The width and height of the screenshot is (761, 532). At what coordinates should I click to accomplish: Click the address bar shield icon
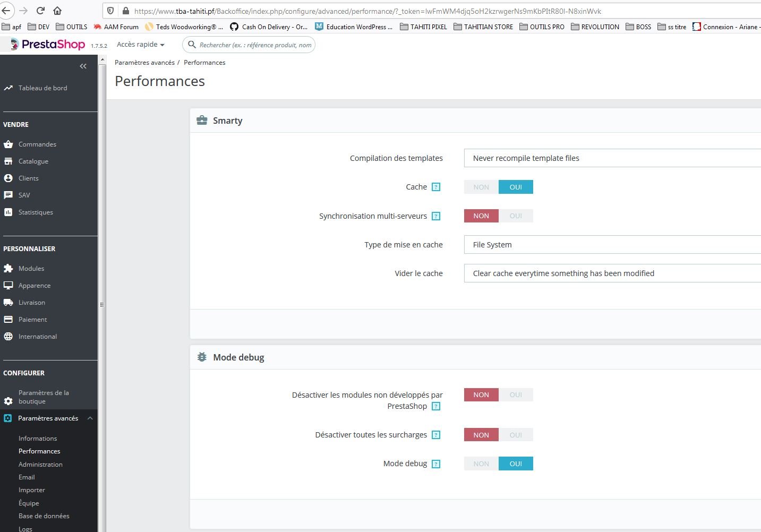point(110,11)
